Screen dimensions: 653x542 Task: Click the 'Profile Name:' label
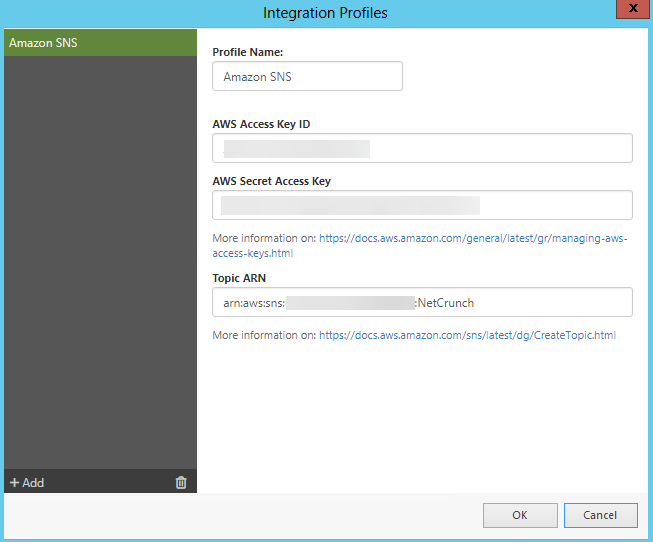(x=248, y=52)
